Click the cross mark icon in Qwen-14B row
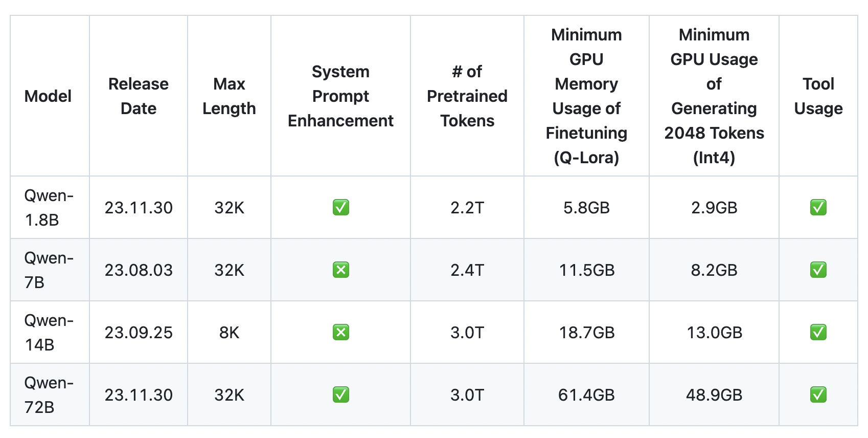868x438 pixels. 341,333
